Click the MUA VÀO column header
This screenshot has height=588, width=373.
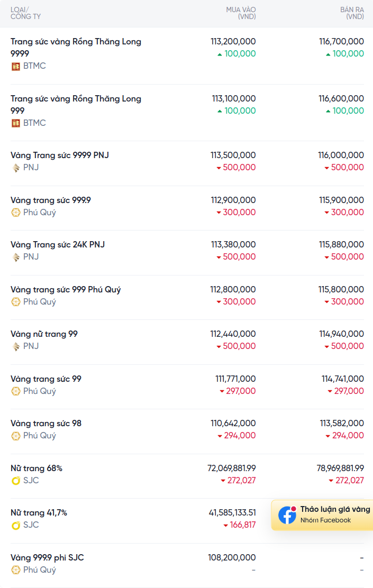click(241, 13)
